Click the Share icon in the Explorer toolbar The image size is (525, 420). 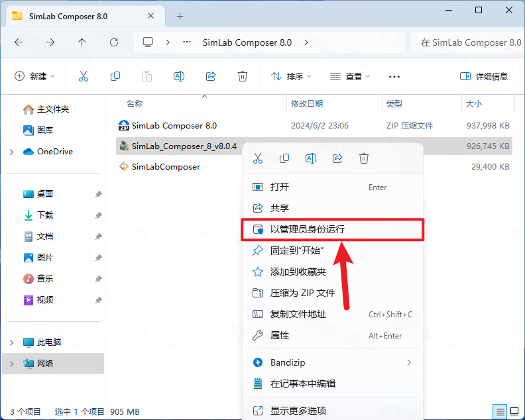211,76
